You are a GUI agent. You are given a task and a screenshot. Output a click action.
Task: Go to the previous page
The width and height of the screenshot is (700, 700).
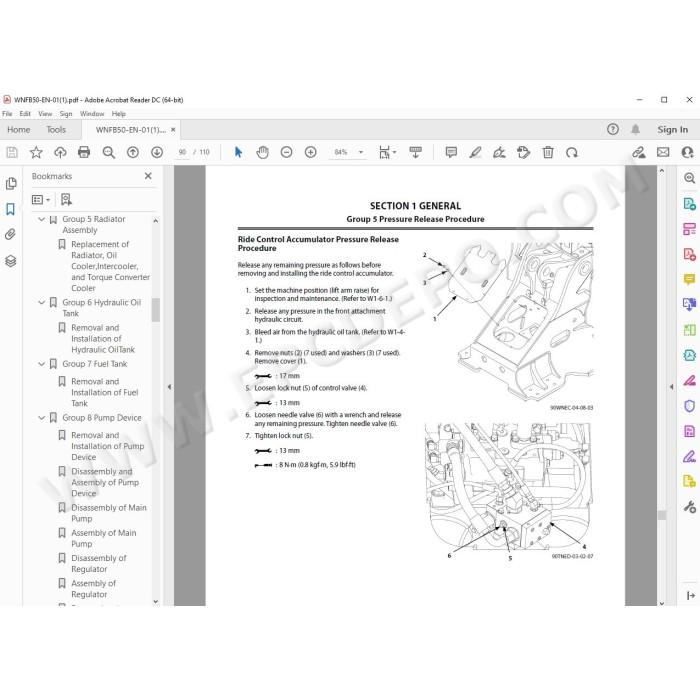133,153
